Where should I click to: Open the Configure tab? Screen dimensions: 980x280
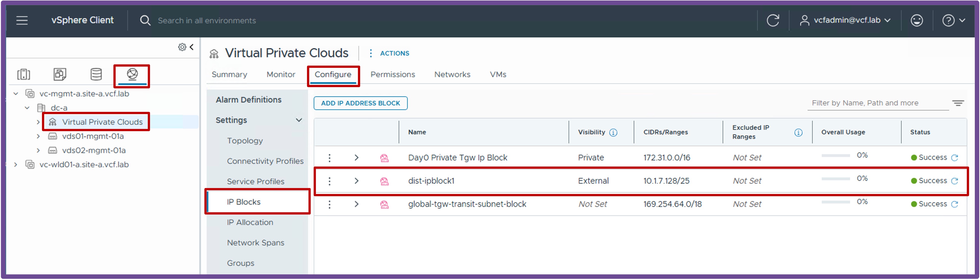tap(333, 74)
